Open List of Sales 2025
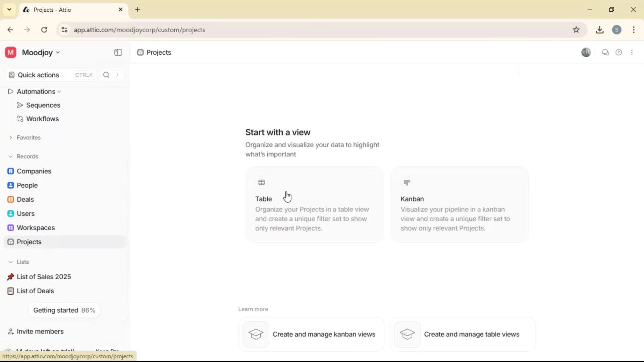Image resolution: width=644 pixels, height=362 pixels. [x=44, y=277]
